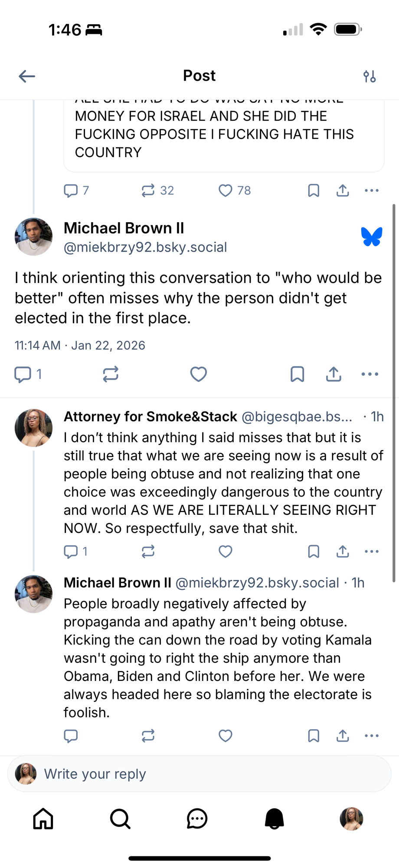Image resolution: width=399 pixels, height=868 pixels.
Task: Open the Home tab
Action: click(x=43, y=819)
